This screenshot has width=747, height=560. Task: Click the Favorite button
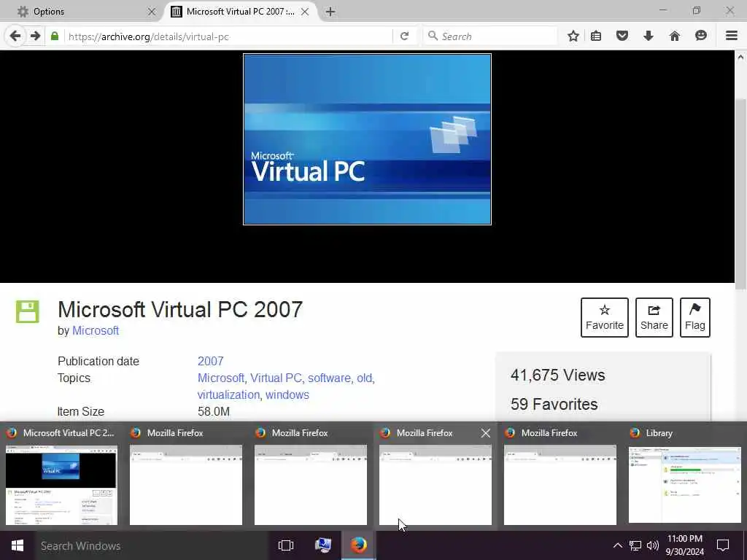(x=605, y=318)
